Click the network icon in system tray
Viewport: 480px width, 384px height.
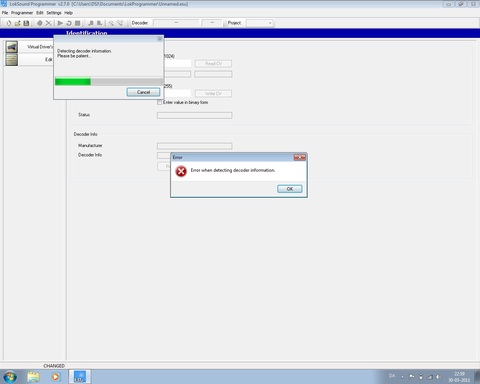[x=430, y=377]
